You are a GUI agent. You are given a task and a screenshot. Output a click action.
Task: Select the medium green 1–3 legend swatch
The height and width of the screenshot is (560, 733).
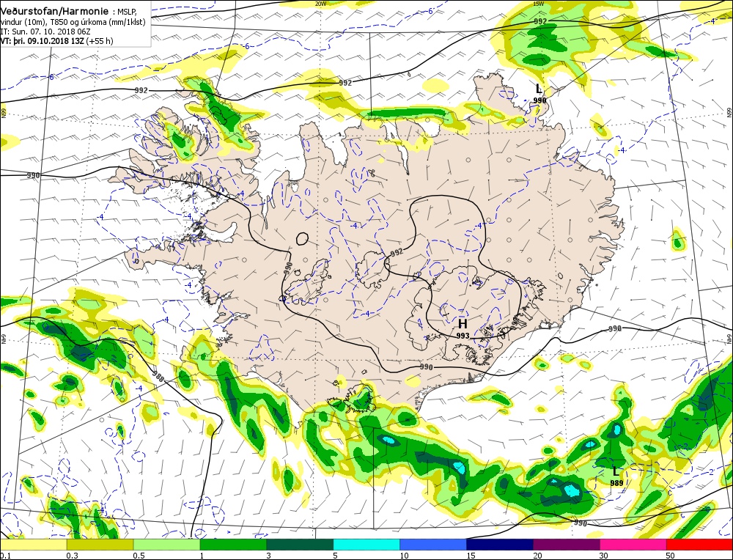coord(233,545)
